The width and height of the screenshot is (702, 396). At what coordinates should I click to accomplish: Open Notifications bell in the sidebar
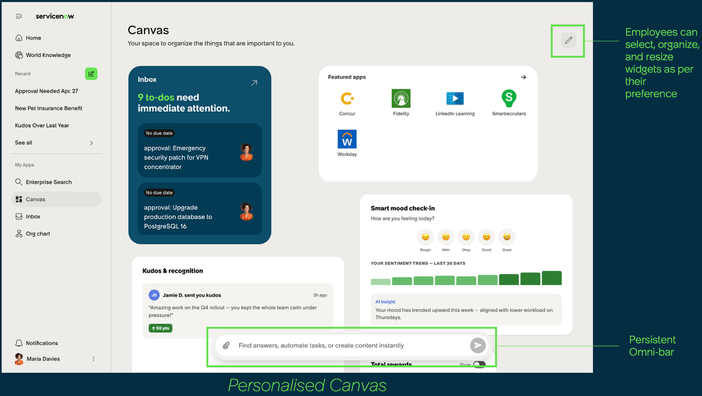[37, 343]
